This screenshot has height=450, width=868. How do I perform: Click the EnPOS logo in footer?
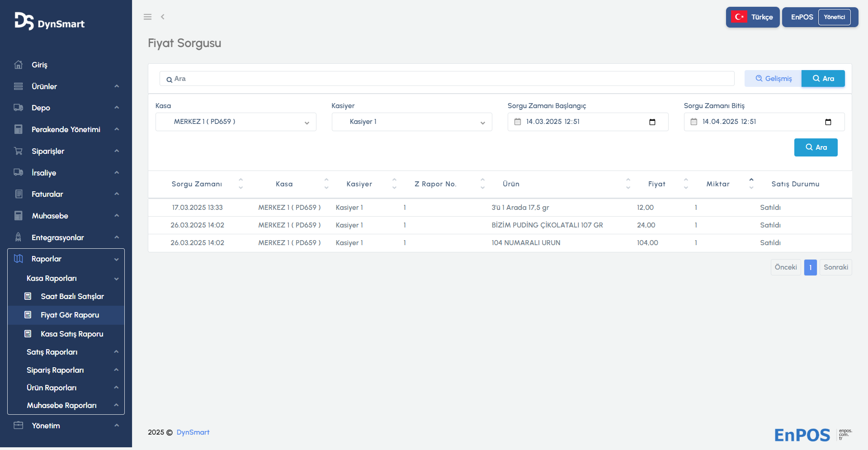coord(802,435)
